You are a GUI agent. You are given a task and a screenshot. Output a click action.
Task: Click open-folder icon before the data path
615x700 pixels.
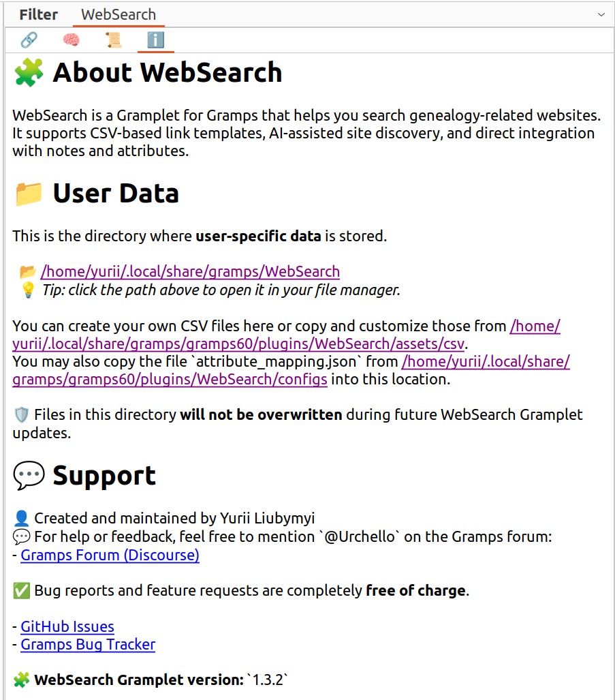point(28,271)
